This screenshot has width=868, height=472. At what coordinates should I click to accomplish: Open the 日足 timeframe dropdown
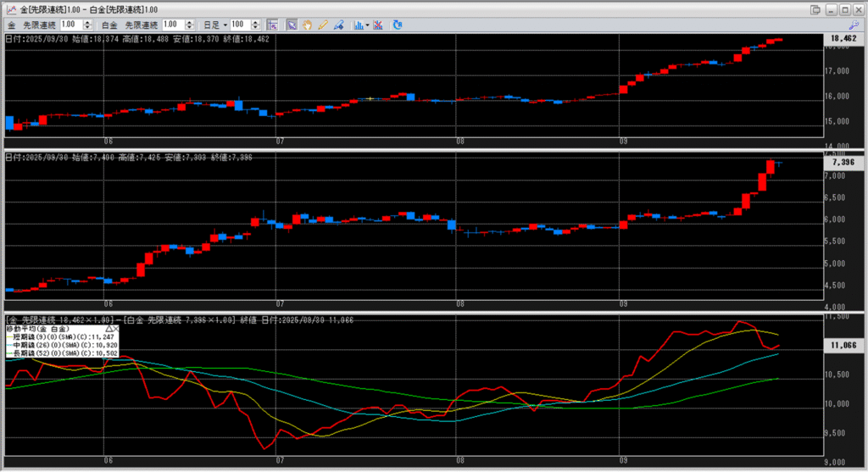pos(223,25)
